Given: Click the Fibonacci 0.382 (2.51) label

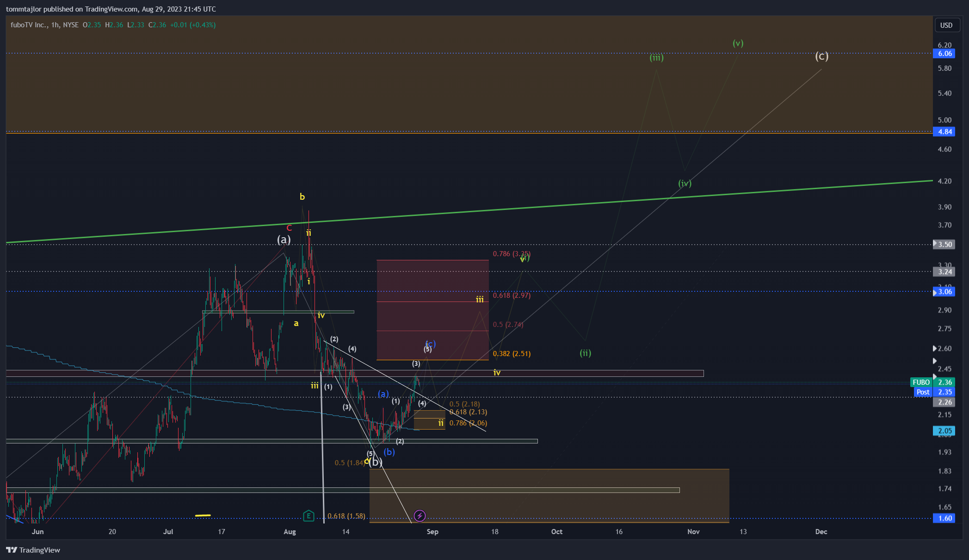Looking at the screenshot, I should [x=512, y=354].
